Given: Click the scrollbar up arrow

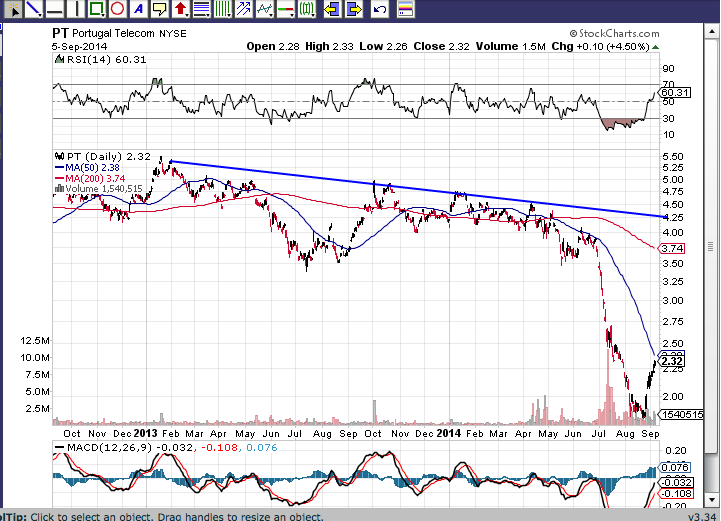Looking at the screenshot, I should coord(710,32).
